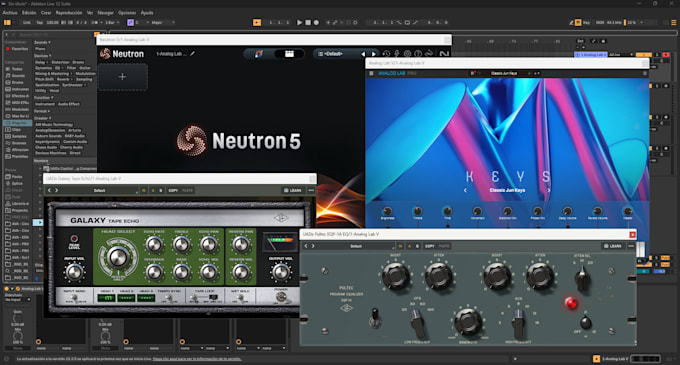Open three-dots menu in Galaxy Tape Echo toolbar
680x365 pixels.
[311, 190]
